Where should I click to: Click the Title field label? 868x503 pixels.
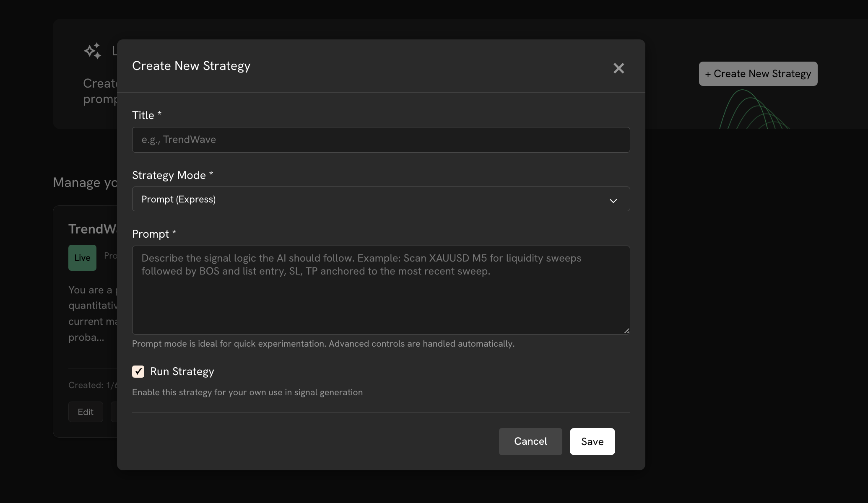click(x=143, y=115)
